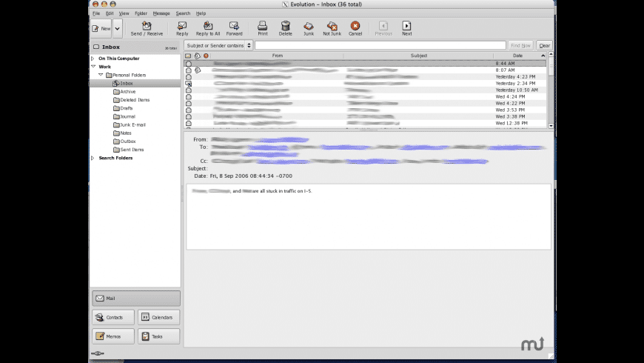Select the message from Yesterday 10:50 AM

(366, 90)
